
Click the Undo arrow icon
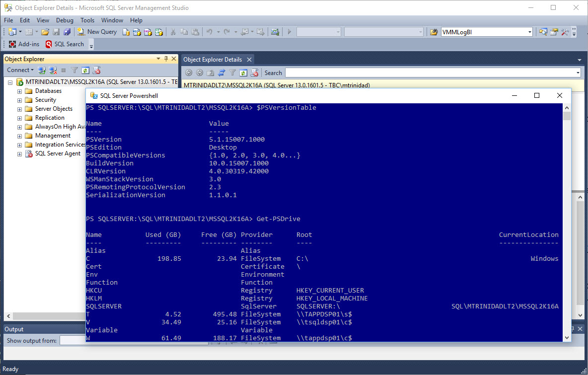coord(209,32)
